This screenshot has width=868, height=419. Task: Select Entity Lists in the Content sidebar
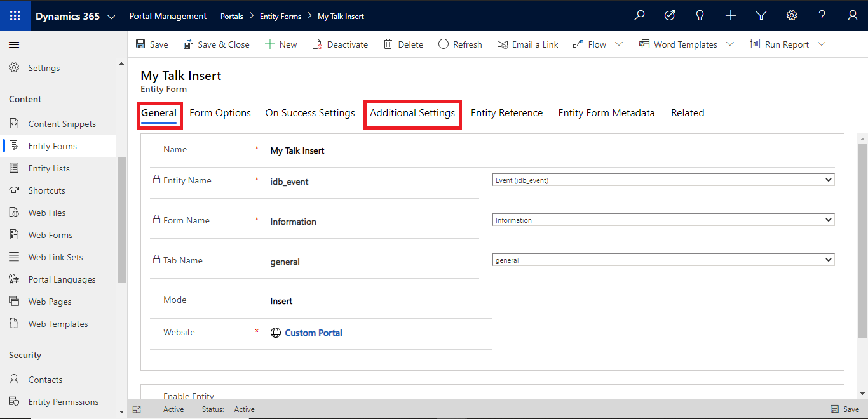click(x=49, y=168)
